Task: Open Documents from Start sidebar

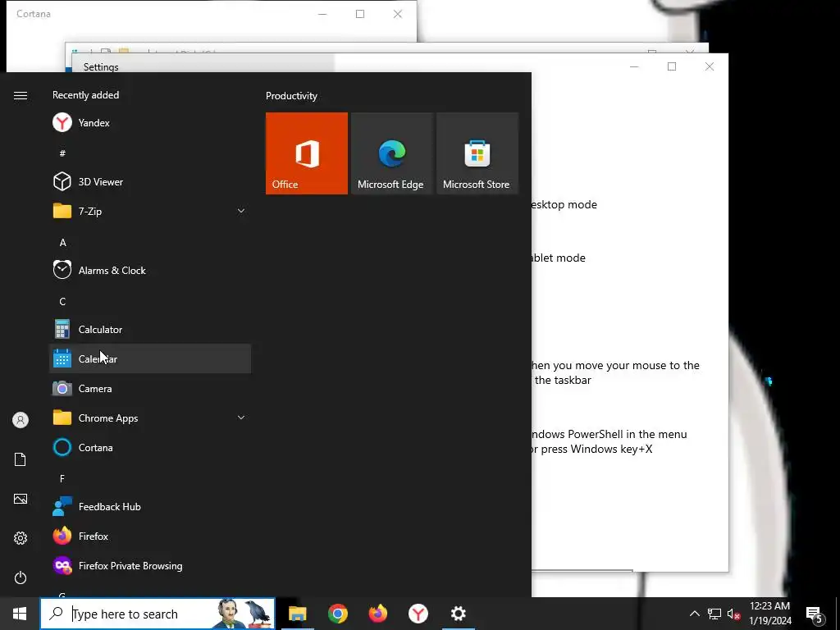Action: pyautogui.click(x=21, y=459)
